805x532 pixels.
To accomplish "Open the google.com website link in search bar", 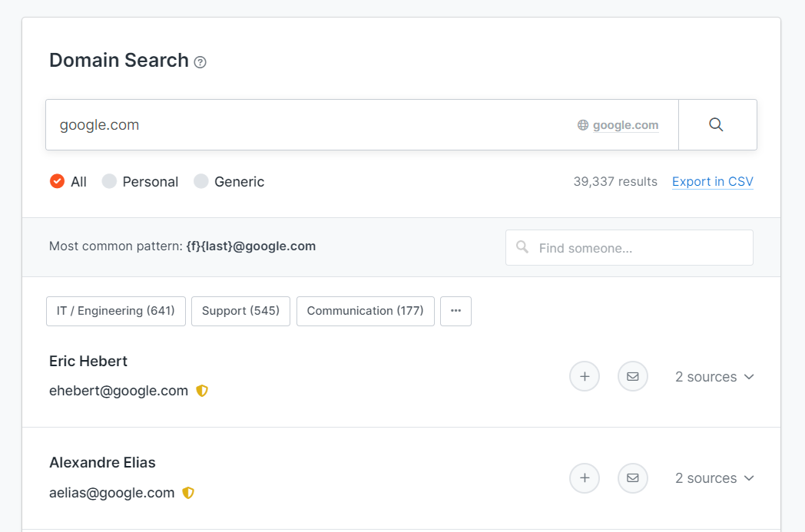I will click(625, 125).
